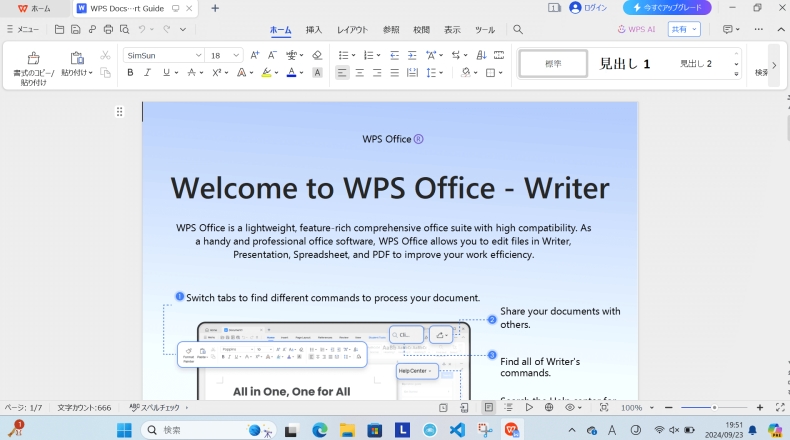Switch to the レイアウト tab
Screen dimensions: 790x440
point(352,30)
